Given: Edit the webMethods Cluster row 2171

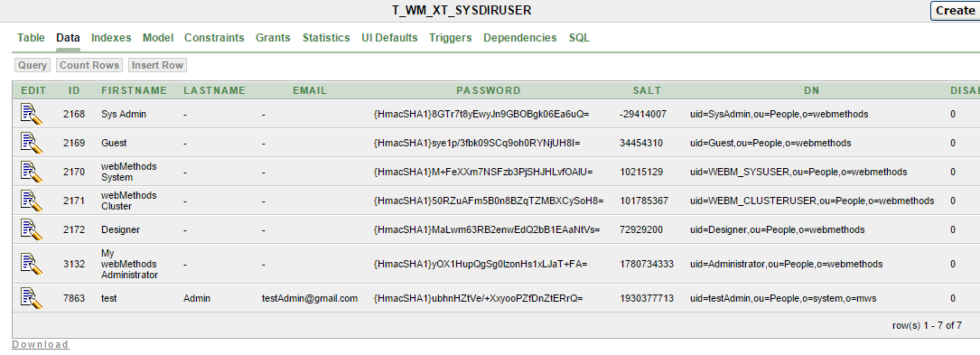Looking at the screenshot, I should pyautogui.click(x=32, y=201).
